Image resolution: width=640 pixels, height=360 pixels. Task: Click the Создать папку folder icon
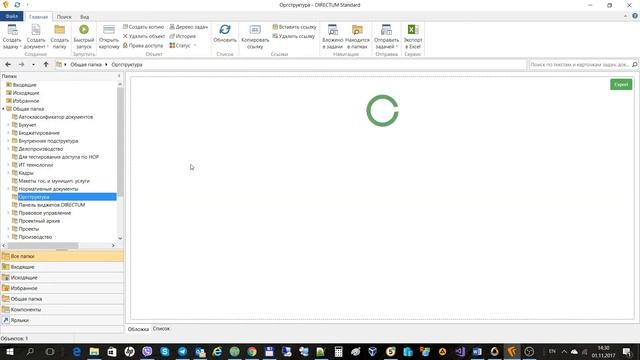[60, 30]
